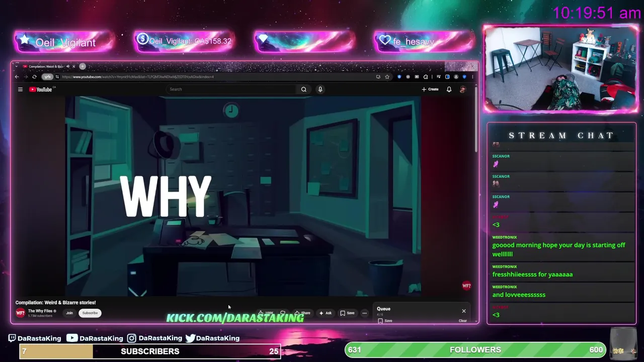Go forward in the browser
Image resolution: width=644 pixels, height=362 pixels.
26,77
